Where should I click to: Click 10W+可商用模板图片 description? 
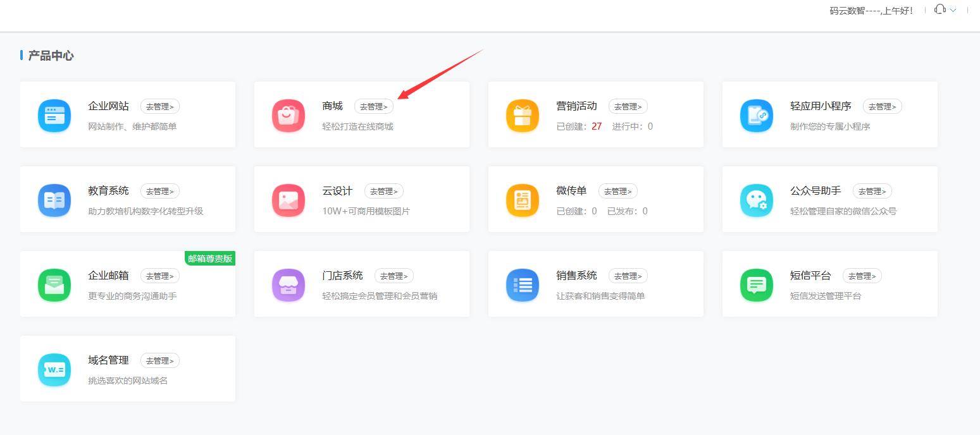(x=366, y=211)
